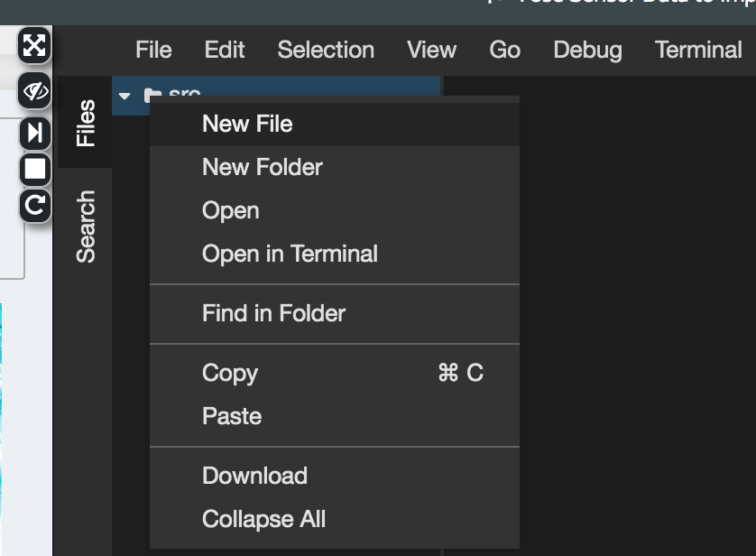Viewport: 756px width, 556px height.
Task: Choose Collapse All from context menu
Action: [263, 519]
